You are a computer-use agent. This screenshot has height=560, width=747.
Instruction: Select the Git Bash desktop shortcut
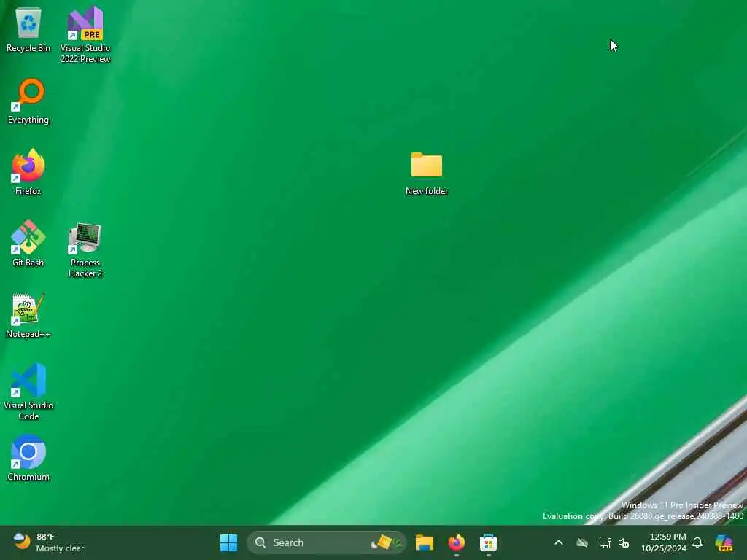tap(28, 244)
